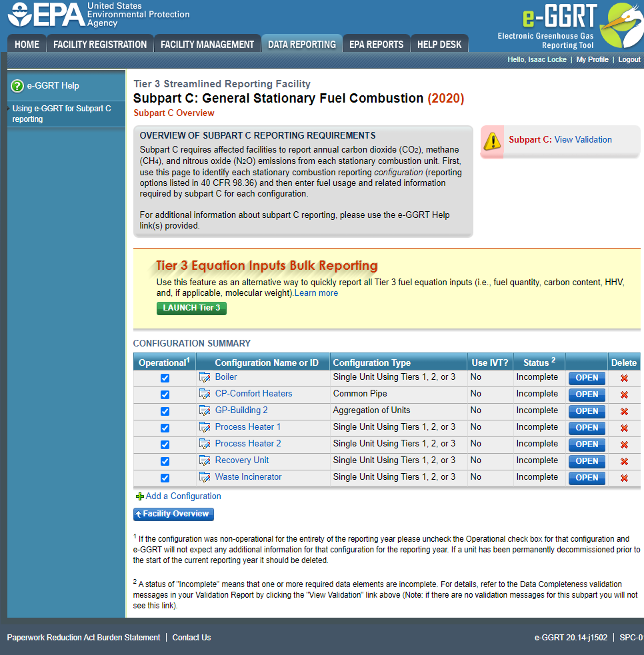Click the Boiler configuration name link

226,376
